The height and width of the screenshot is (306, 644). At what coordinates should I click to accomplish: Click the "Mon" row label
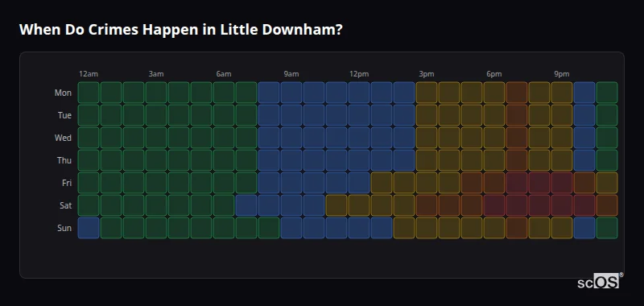(x=63, y=93)
